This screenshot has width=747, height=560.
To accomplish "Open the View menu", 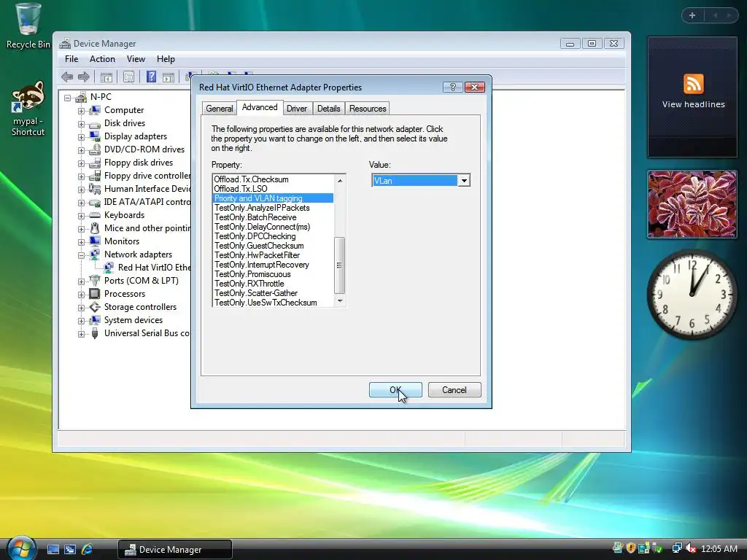I will [136, 59].
